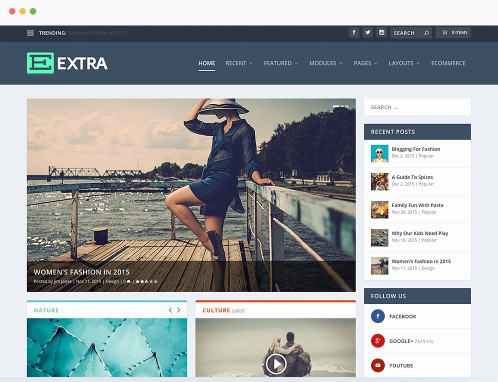Viewport: 498px width, 382px height.
Task: Click the YouTube circle icon under Follow Us
Action: tap(378, 365)
